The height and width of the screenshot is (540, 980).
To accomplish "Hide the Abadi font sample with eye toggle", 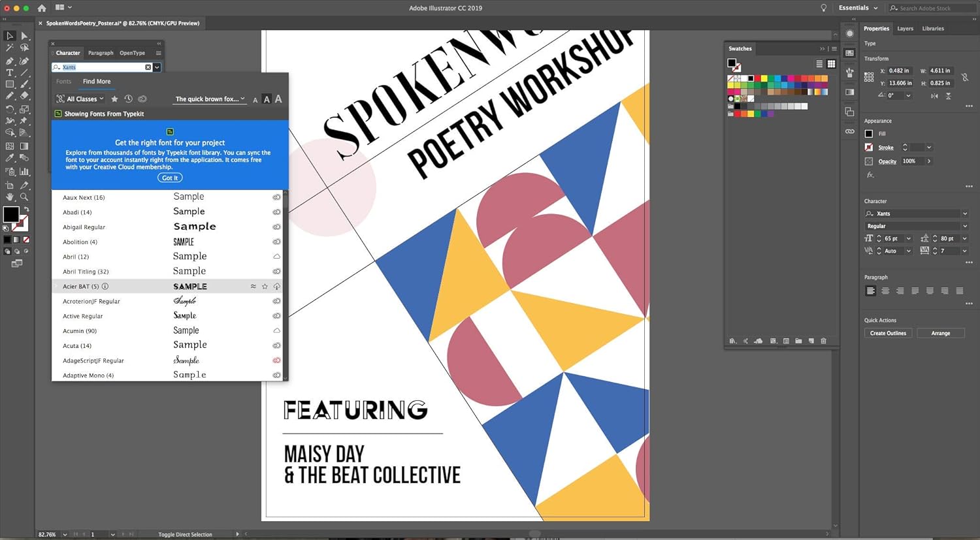I will pos(276,212).
